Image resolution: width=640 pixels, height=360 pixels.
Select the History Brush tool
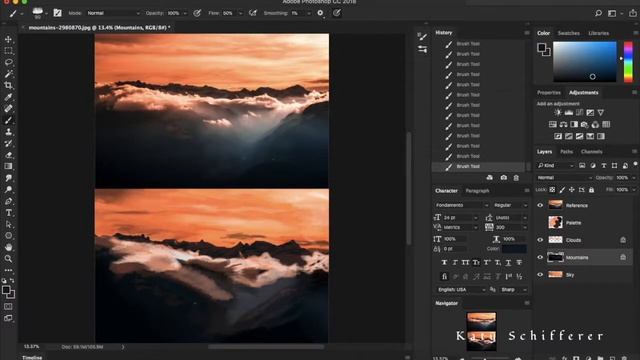(x=8, y=143)
